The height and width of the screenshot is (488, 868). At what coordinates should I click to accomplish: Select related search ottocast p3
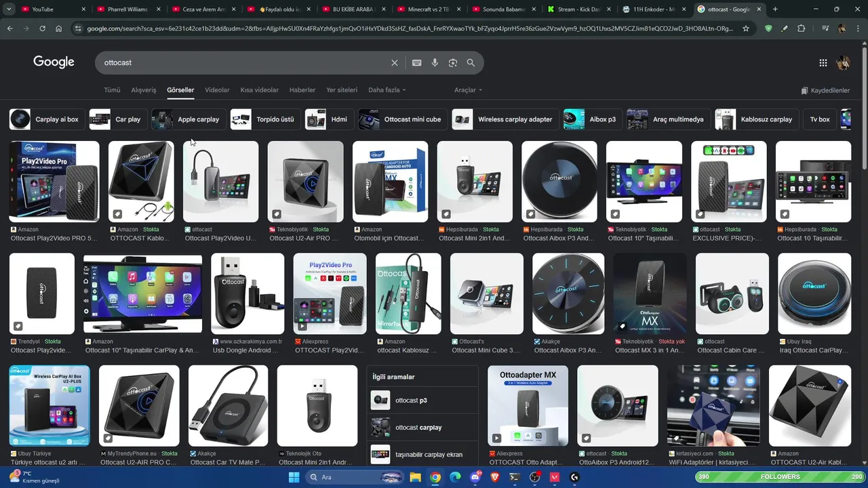click(422, 401)
